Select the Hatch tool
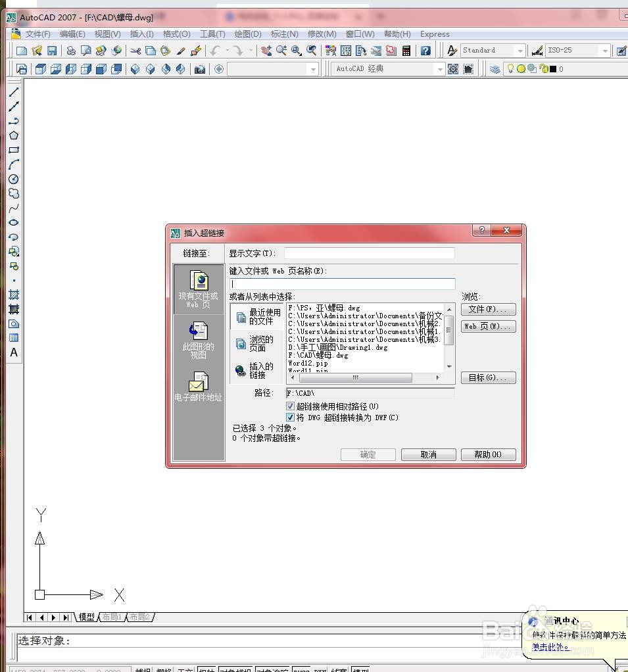The height and width of the screenshot is (672, 628). point(14,295)
